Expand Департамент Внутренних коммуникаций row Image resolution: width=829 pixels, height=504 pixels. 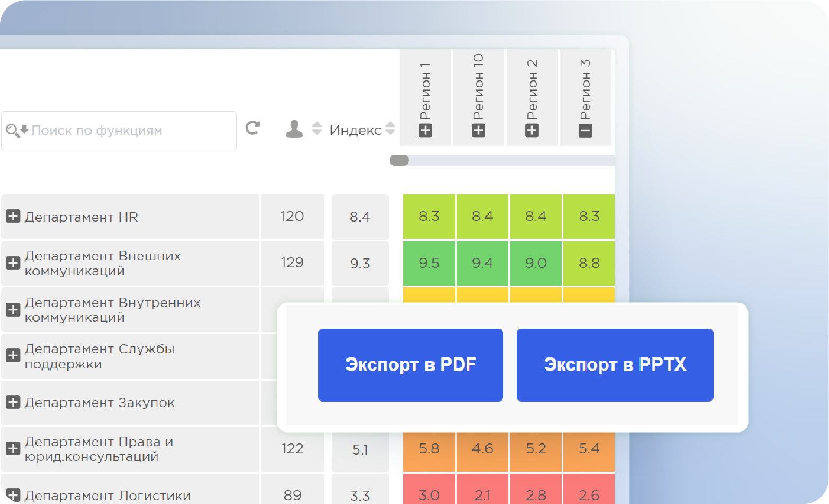[13, 309]
